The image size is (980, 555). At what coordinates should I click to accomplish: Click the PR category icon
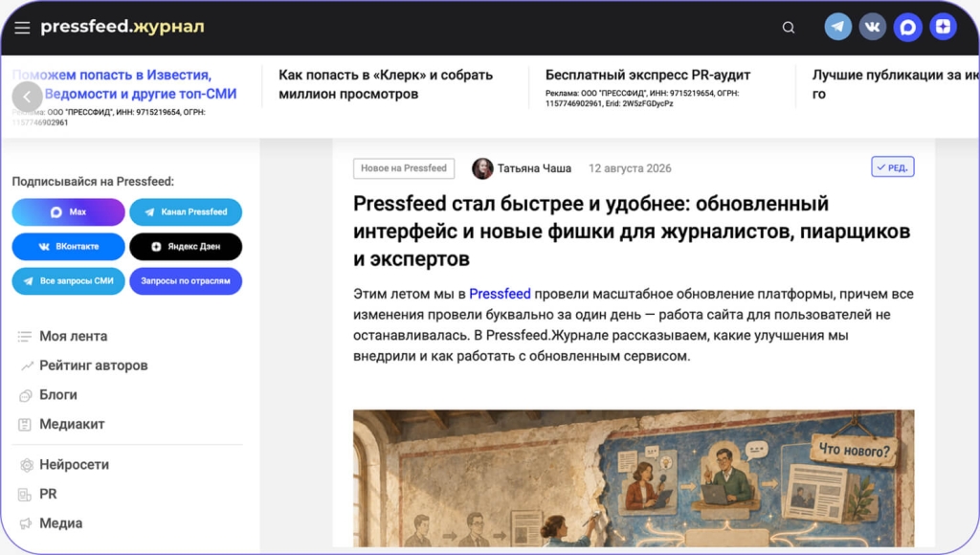click(x=25, y=495)
